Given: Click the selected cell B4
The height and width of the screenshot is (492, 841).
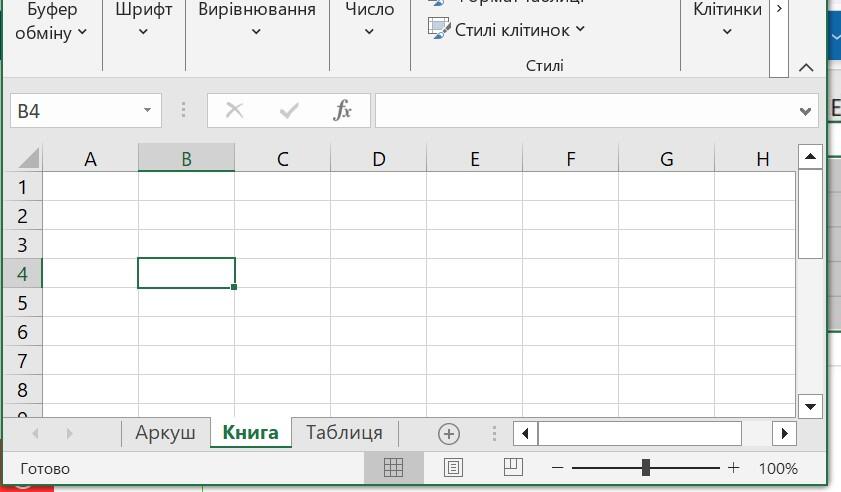Looking at the screenshot, I should coord(186,273).
